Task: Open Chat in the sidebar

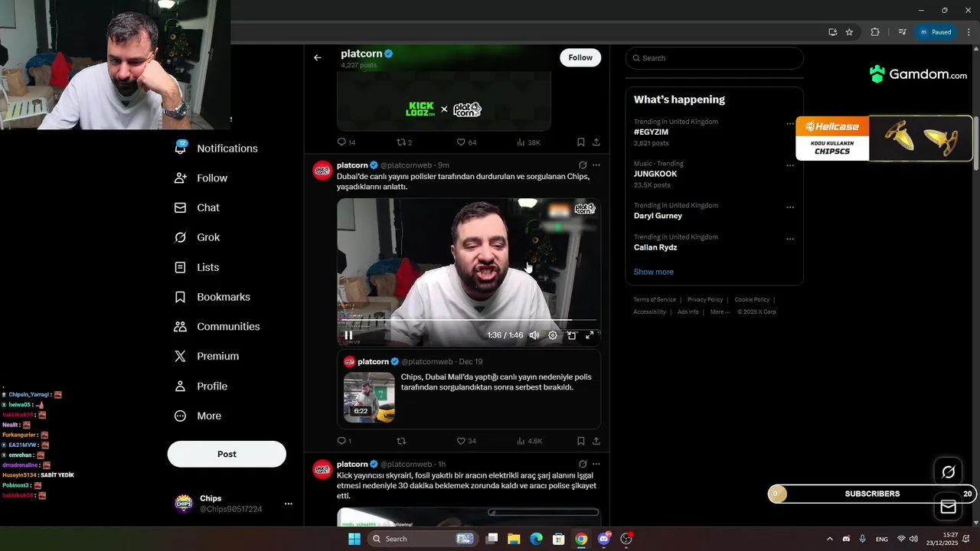Action: tap(198, 208)
